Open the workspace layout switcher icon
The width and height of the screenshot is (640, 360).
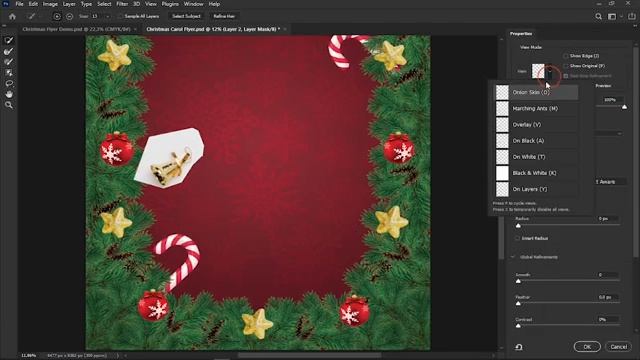(x=612, y=16)
